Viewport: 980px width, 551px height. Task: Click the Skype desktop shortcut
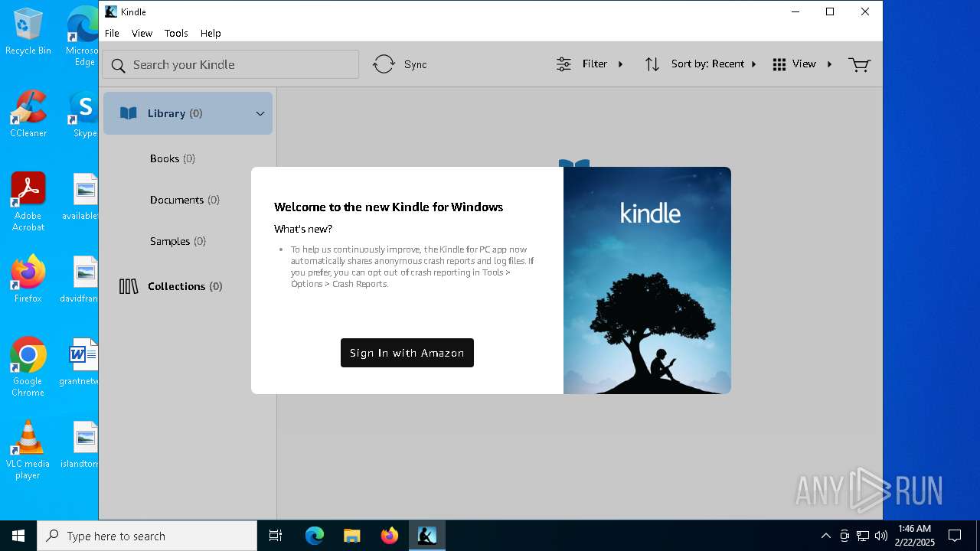coord(83,115)
